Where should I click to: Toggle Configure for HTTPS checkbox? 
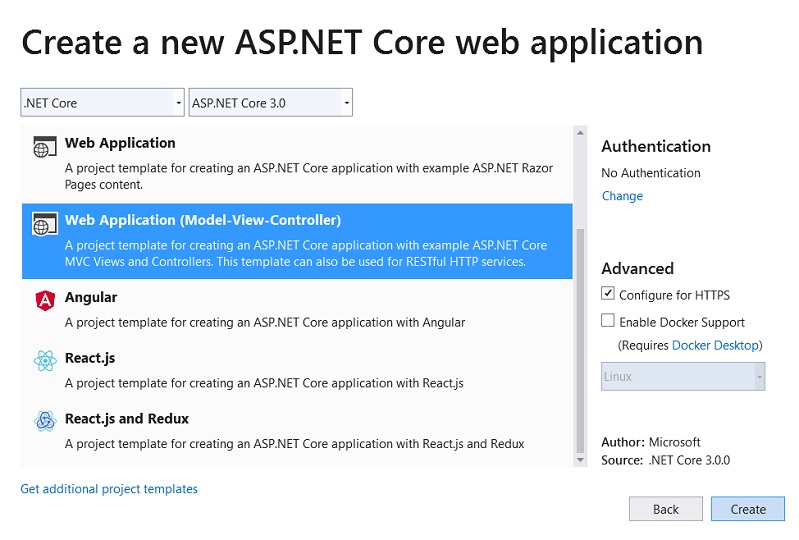[x=607, y=293]
